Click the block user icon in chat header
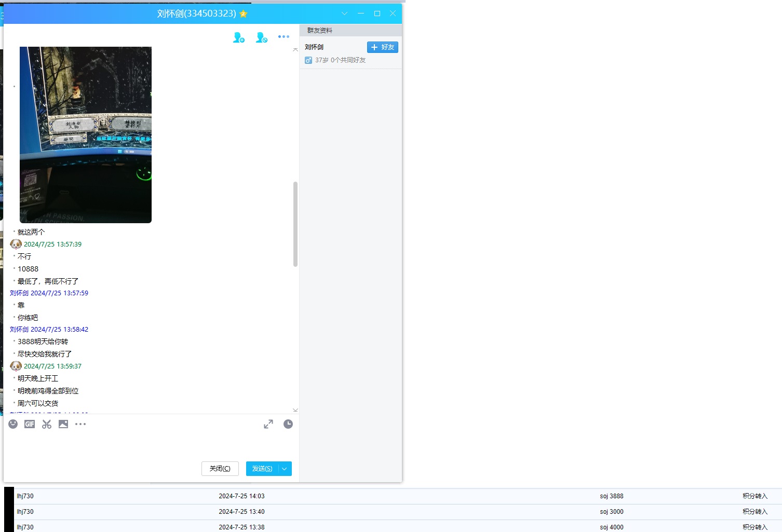The width and height of the screenshot is (782, 532). click(x=262, y=37)
